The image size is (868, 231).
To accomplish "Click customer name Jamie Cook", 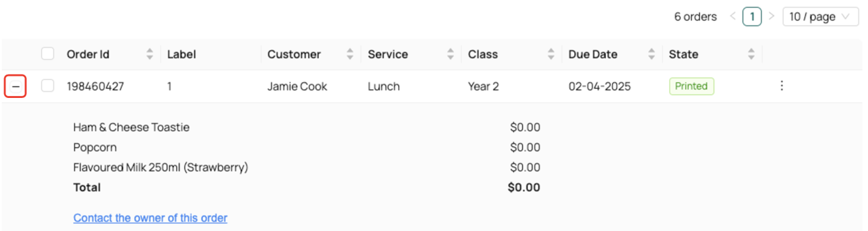I will (x=297, y=87).
